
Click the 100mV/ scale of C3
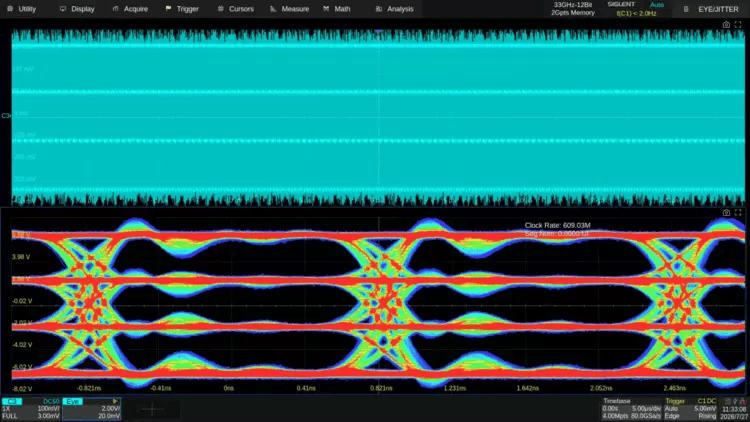[49, 409]
